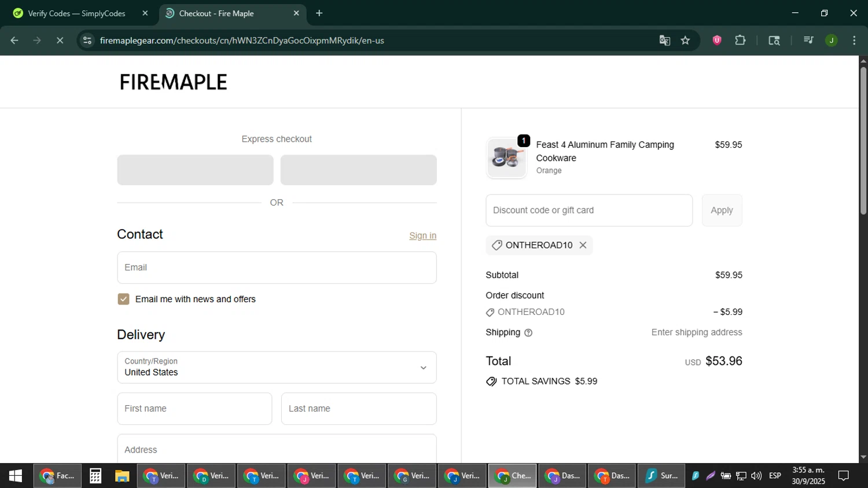Open the Google Translate page option
This screenshot has width=868, height=488.
(x=664, y=41)
